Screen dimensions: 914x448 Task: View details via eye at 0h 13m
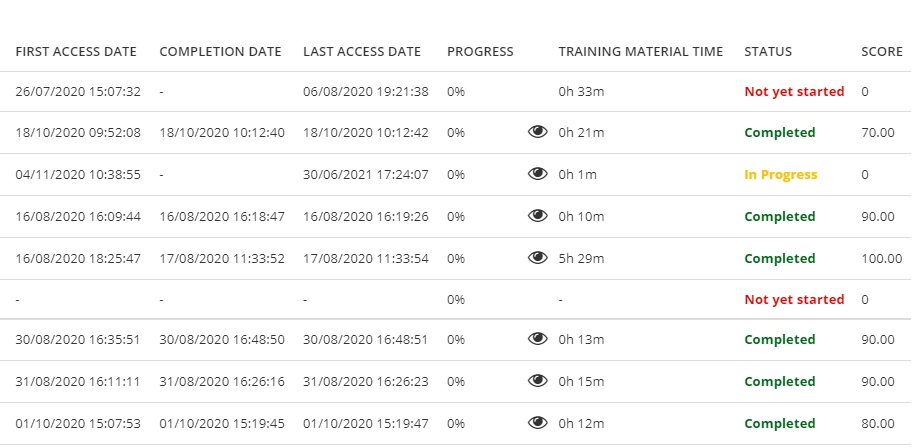click(538, 339)
